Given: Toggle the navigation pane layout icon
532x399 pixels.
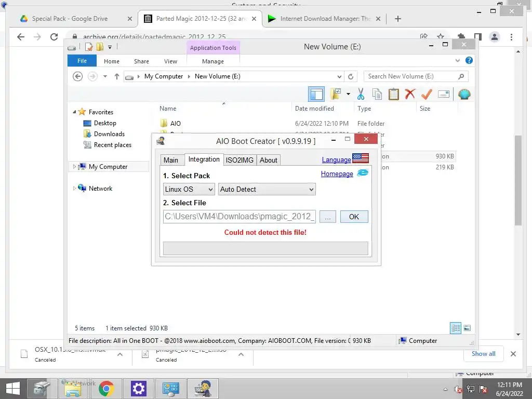Looking at the screenshot, I should tap(316, 94).
